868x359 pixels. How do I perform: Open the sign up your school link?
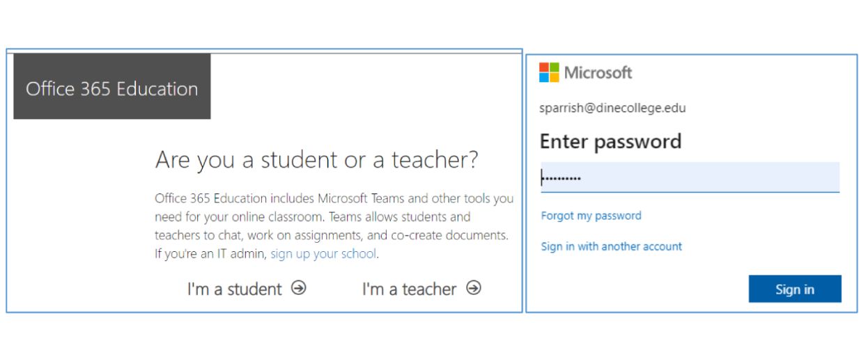[323, 254]
